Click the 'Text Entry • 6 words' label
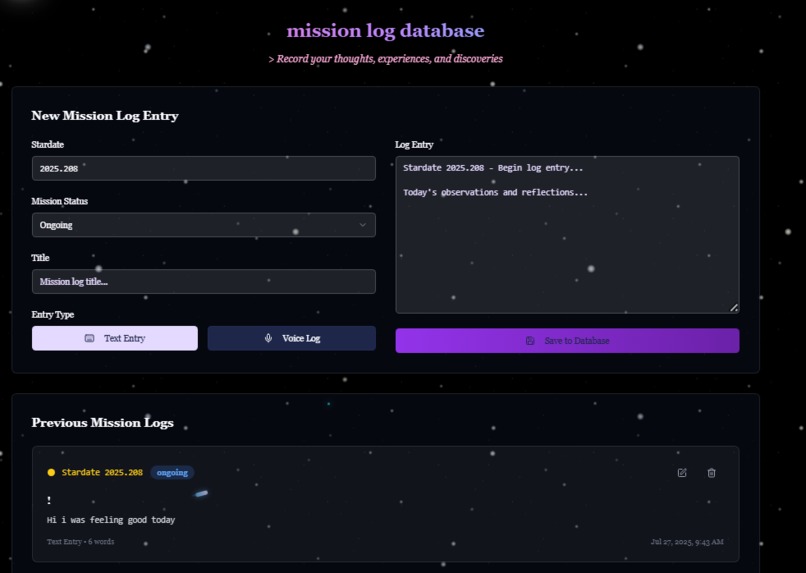Screen dimensions: 806x573 pyautogui.click(x=81, y=542)
